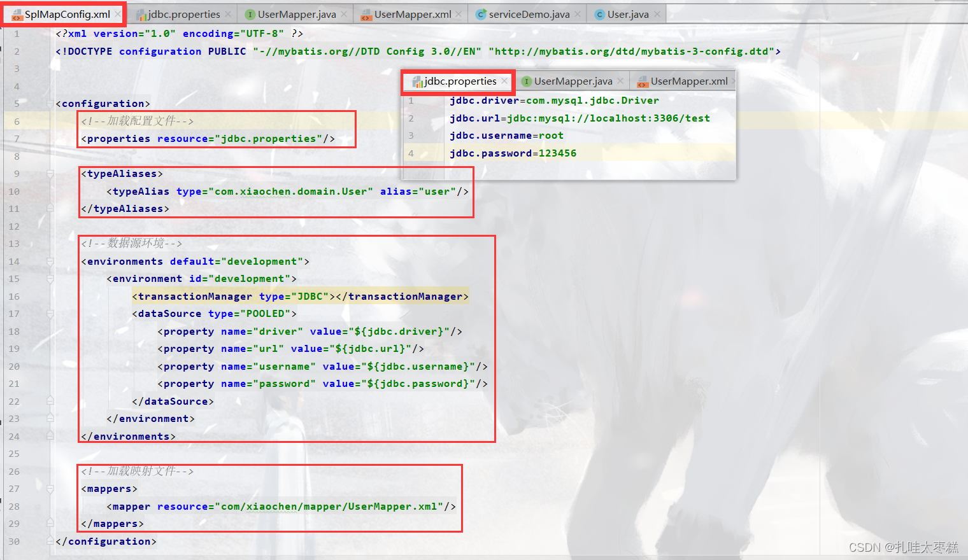The height and width of the screenshot is (560, 968).
Task: Open the top-row UserMapper.java tab
Action: [x=295, y=14]
